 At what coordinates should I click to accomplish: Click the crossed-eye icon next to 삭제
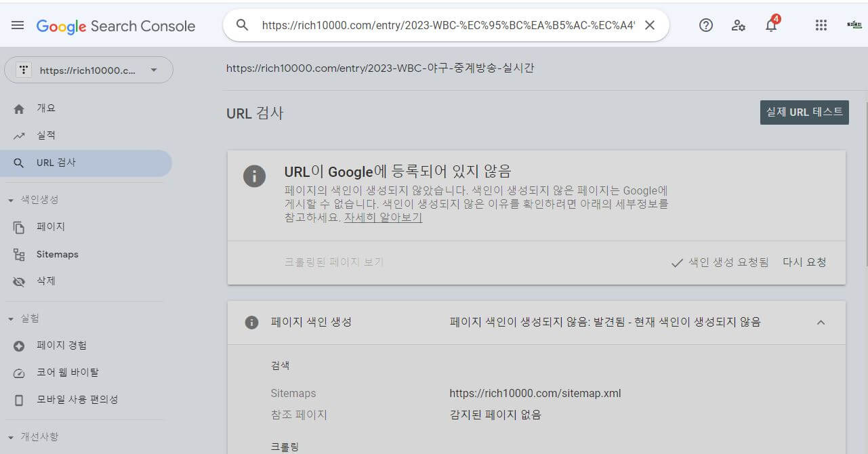(19, 282)
